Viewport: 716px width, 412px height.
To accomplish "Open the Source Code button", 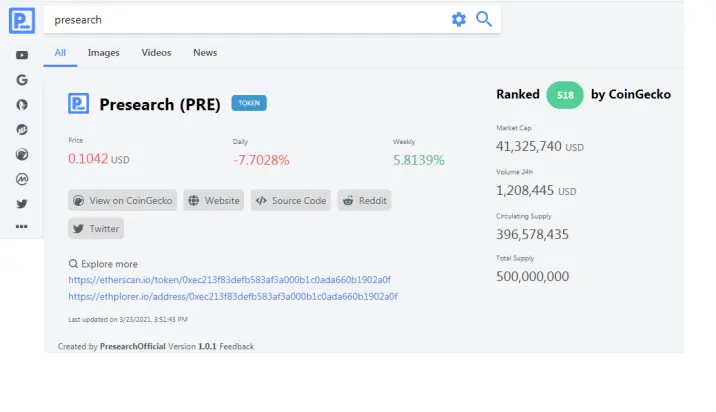I will 291,201.
